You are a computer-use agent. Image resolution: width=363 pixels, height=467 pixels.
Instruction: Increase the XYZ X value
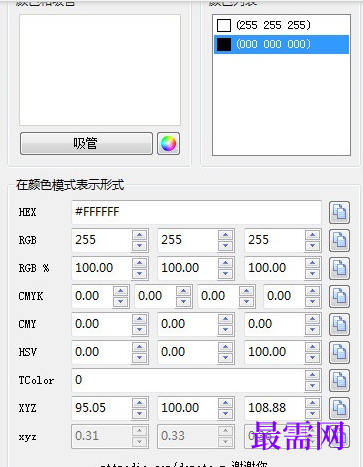[x=139, y=403]
